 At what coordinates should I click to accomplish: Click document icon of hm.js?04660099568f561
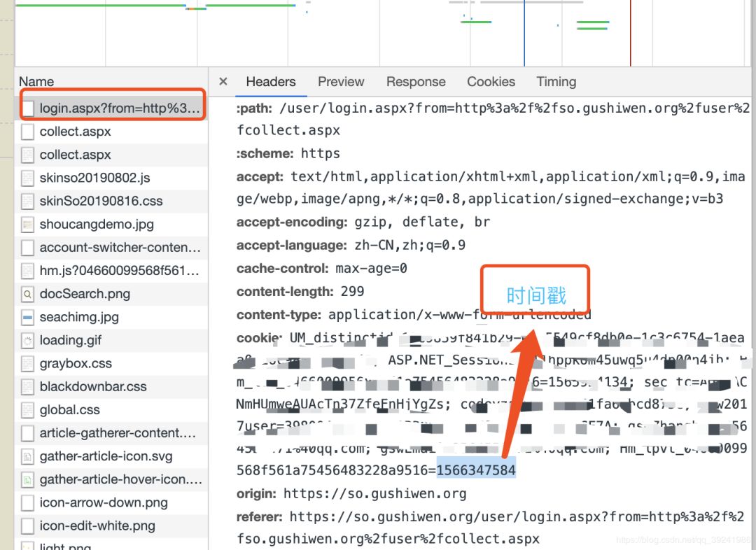click(x=28, y=270)
